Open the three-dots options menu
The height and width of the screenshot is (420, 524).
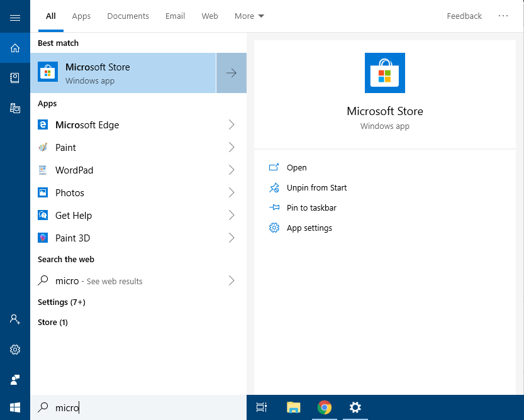tap(503, 16)
